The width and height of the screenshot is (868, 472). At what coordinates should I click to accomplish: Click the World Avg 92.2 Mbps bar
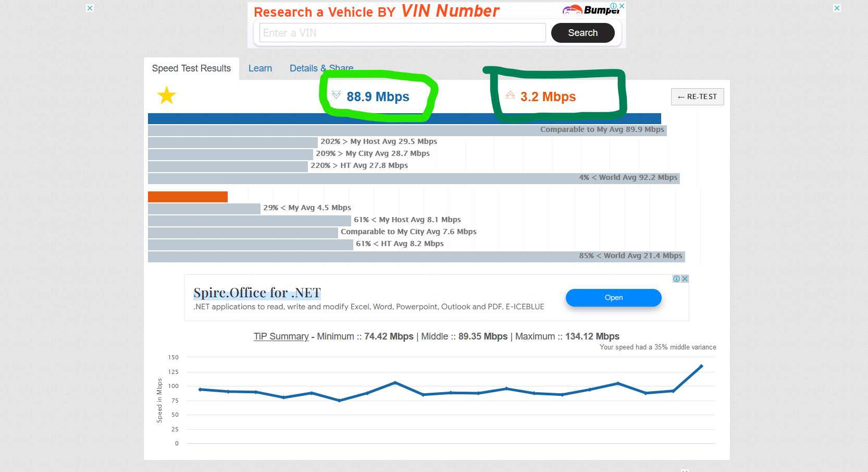pyautogui.click(x=414, y=178)
